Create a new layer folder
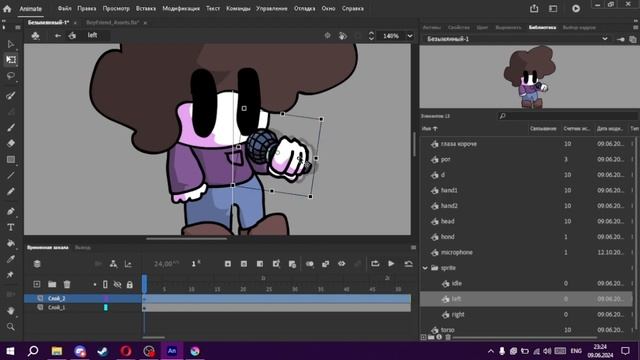 (x=52, y=284)
